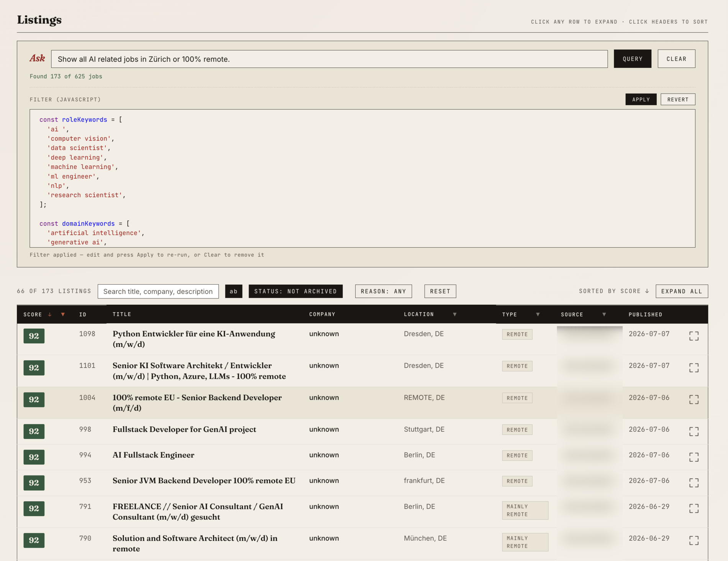The image size is (728, 561).
Task: Expand row 953 using its expand icon
Action: 694,483
